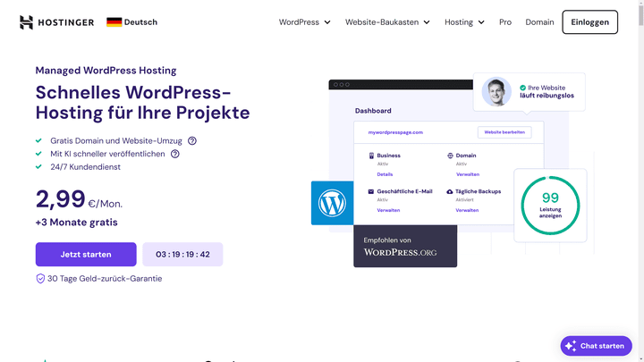Select the 03:19:19:42 countdown timer
This screenshot has width=644, height=362.
pos(182,255)
